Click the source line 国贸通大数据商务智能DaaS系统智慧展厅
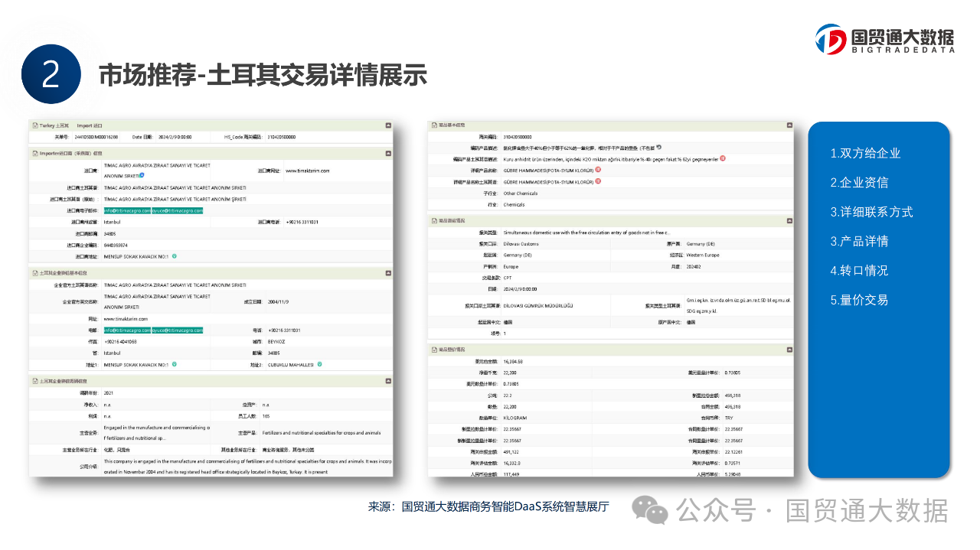 [505, 506]
